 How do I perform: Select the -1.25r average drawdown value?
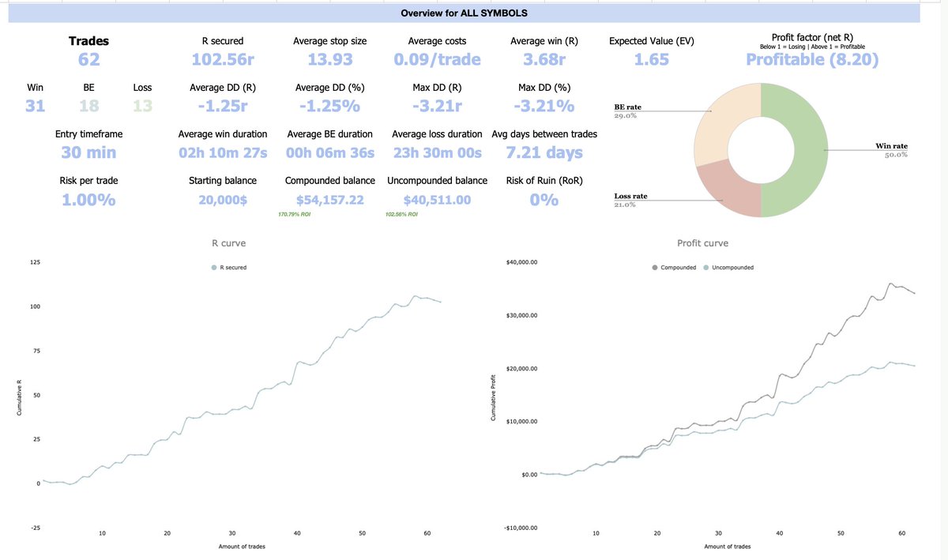(223, 105)
